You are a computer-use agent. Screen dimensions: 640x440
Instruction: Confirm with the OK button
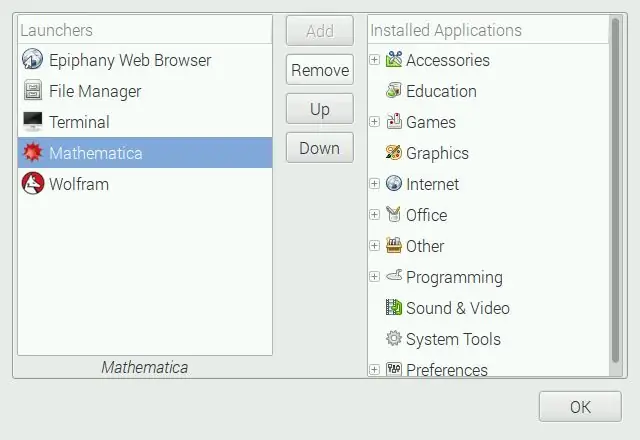pos(580,407)
